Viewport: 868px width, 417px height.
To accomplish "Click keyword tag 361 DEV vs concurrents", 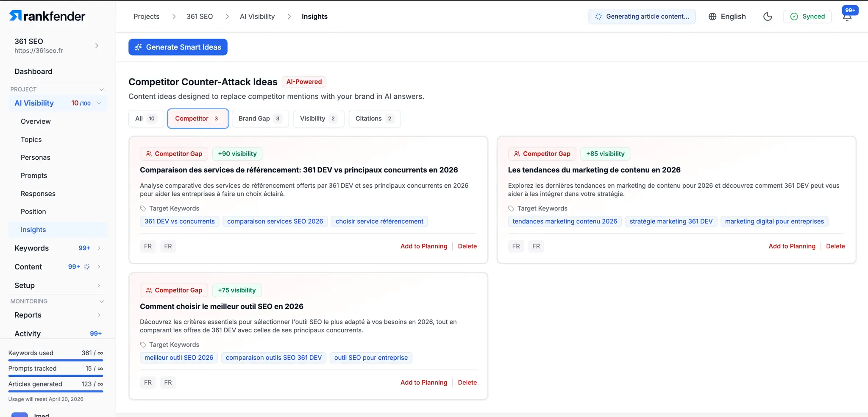I will (180, 221).
